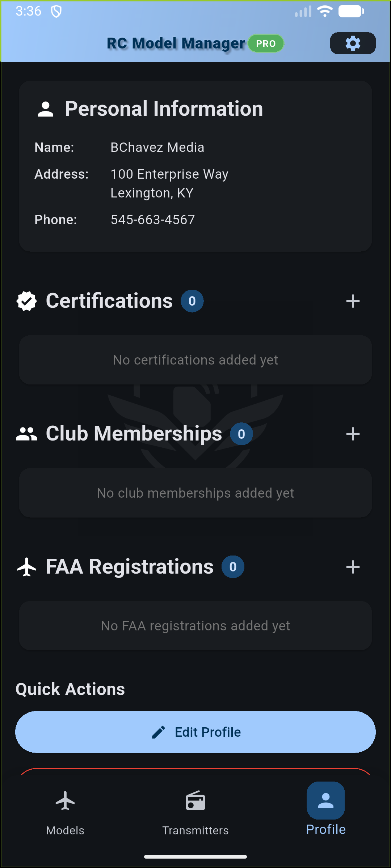Add an FAA registration with plus icon
391x868 pixels.
pos(353,567)
